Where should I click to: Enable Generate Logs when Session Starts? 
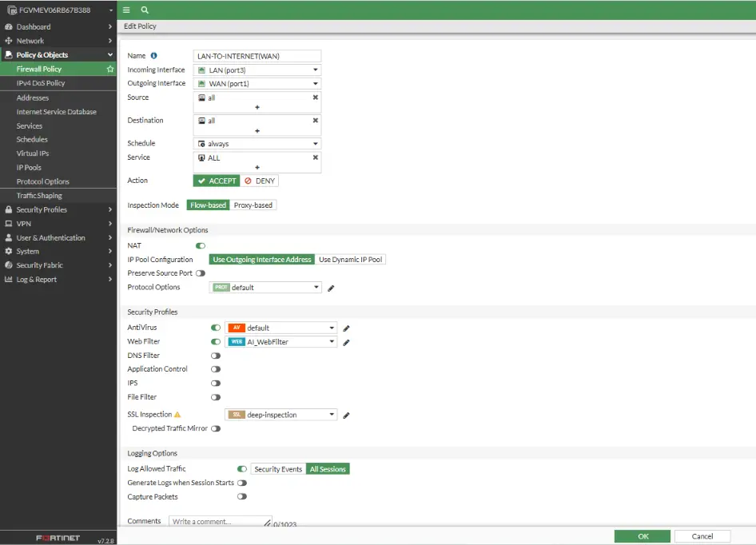242,483
